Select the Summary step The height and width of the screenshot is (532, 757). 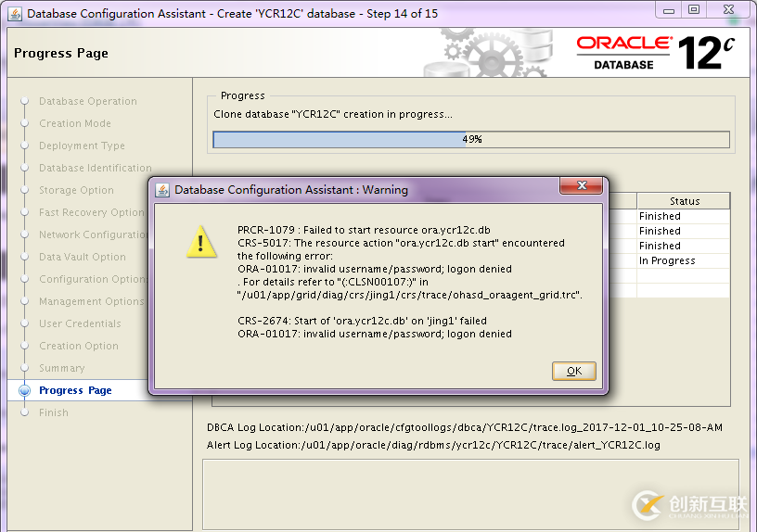click(x=62, y=368)
